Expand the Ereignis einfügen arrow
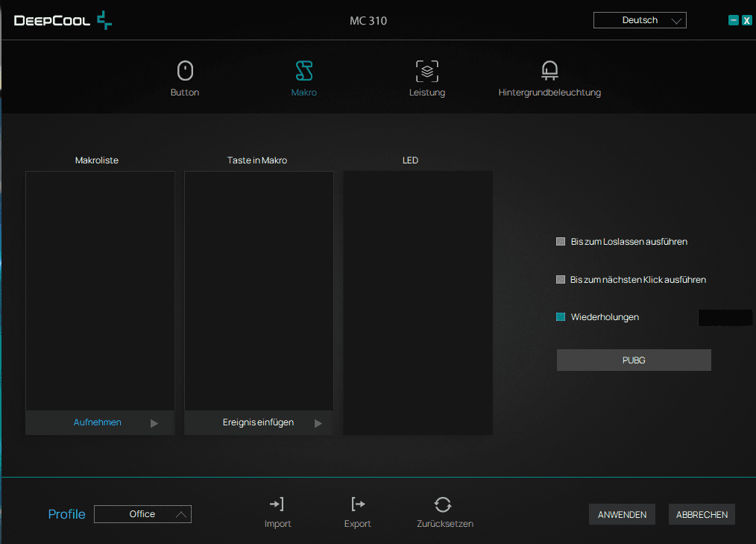This screenshot has height=544, width=756. [318, 423]
